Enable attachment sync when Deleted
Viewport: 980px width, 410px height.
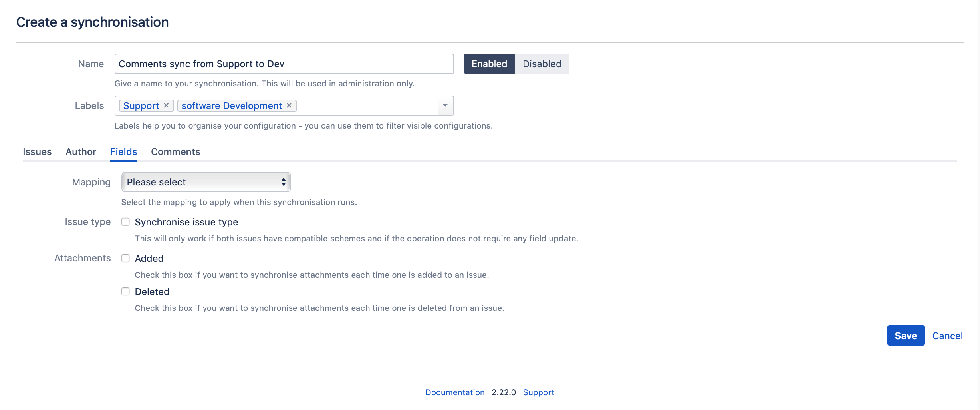pos(125,291)
